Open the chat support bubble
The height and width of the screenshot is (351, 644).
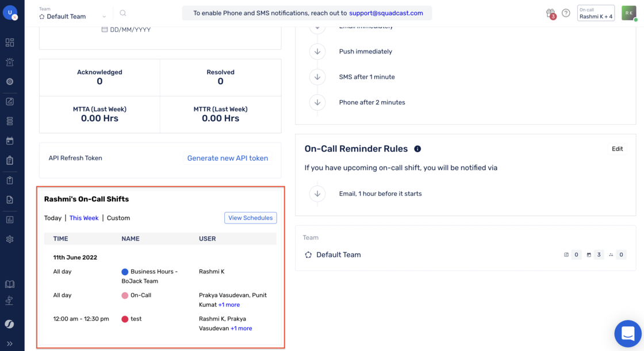(x=627, y=333)
